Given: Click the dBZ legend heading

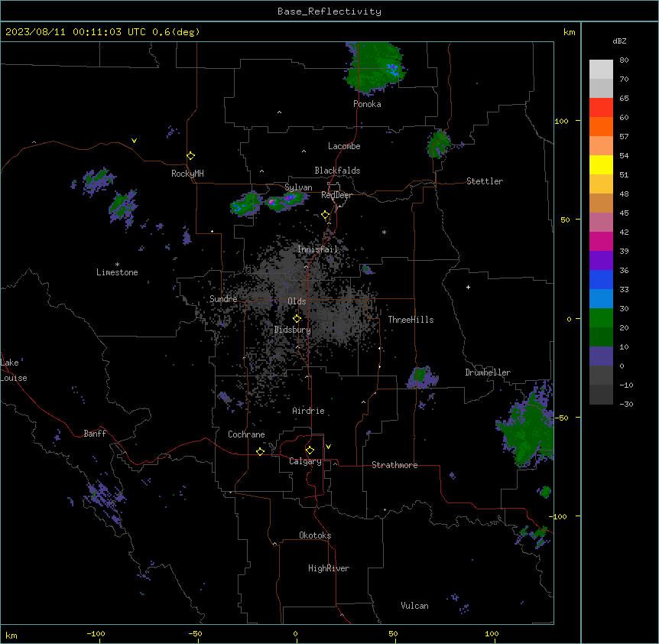Looking at the screenshot, I should click(x=619, y=41).
